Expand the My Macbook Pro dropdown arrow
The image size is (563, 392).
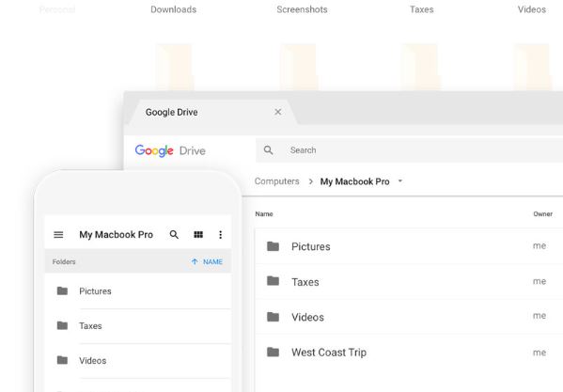pos(400,180)
